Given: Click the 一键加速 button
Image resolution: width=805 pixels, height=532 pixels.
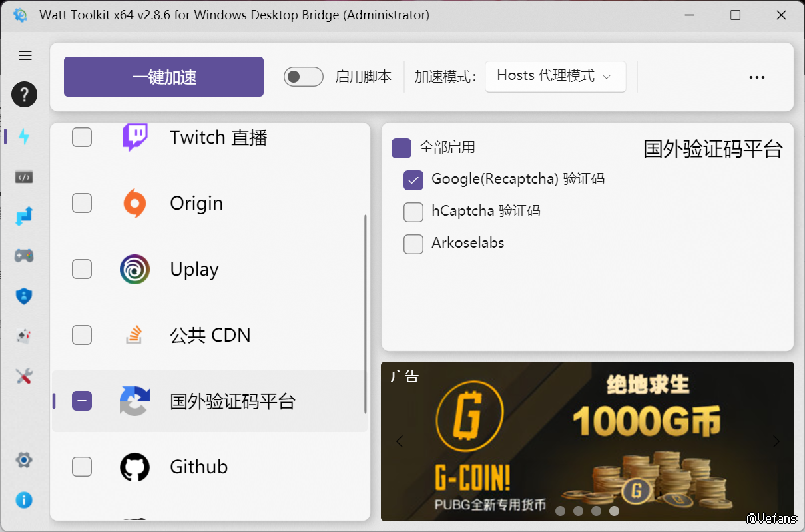Looking at the screenshot, I should coord(164,77).
